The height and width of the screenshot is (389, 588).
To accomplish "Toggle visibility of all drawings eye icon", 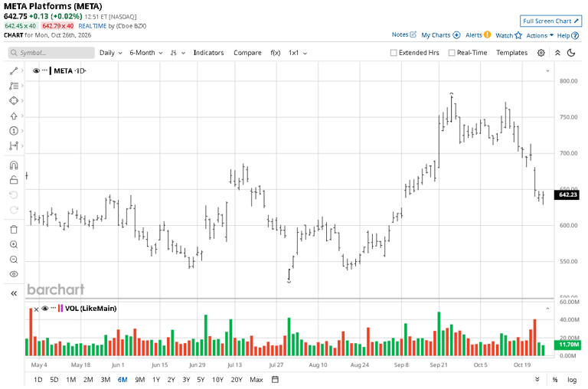I will pyautogui.click(x=14, y=274).
